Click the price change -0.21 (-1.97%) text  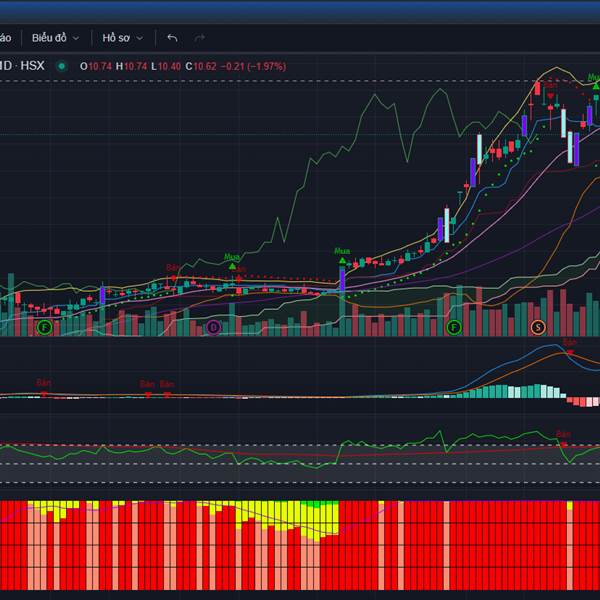[x=253, y=66]
